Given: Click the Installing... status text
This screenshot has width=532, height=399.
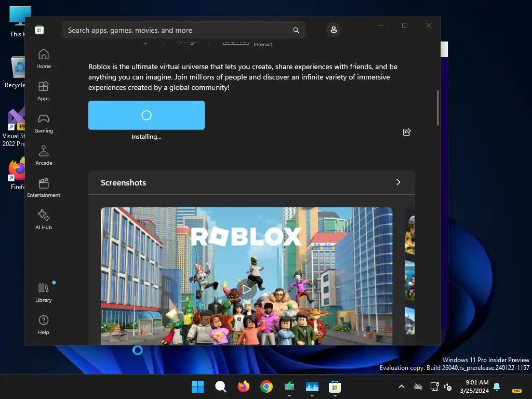Looking at the screenshot, I should pyautogui.click(x=146, y=137).
